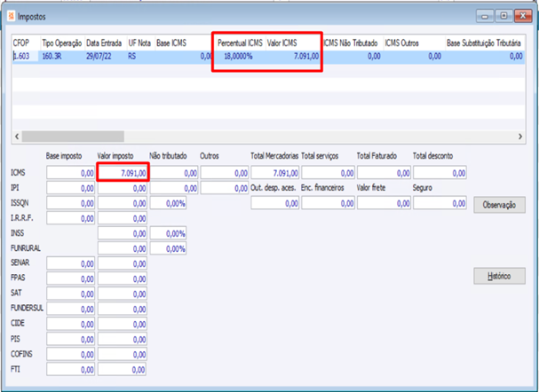This screenshot has width=539, height=392.
Task: Focus the ISSQN Base imposto field
Action: tap(70, 203)
